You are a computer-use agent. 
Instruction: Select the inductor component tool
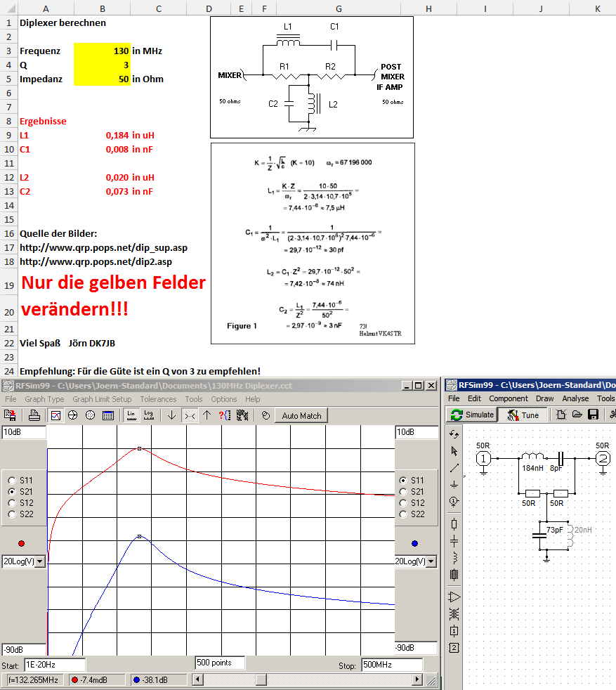(454, 557)
